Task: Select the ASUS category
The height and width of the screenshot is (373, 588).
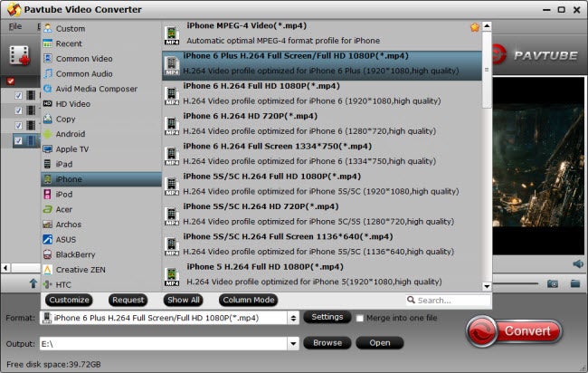Action: 101,239
